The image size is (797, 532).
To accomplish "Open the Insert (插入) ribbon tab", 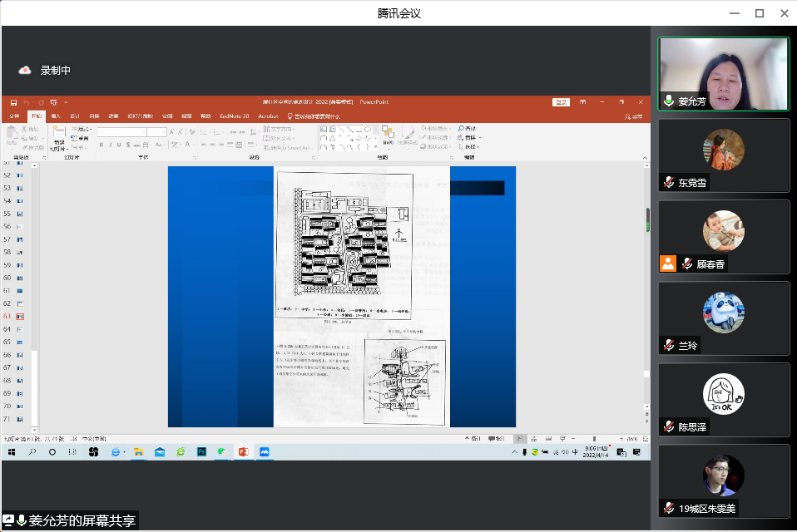I will 55,116.
